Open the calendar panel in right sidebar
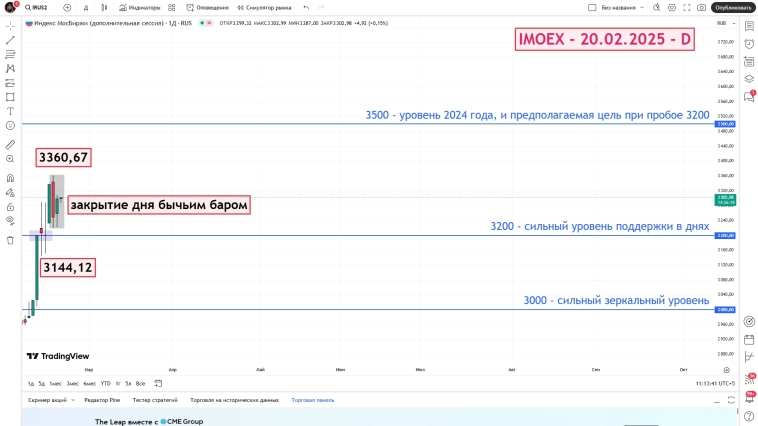This screenshot has height=426, width=758. click(749, 339)
